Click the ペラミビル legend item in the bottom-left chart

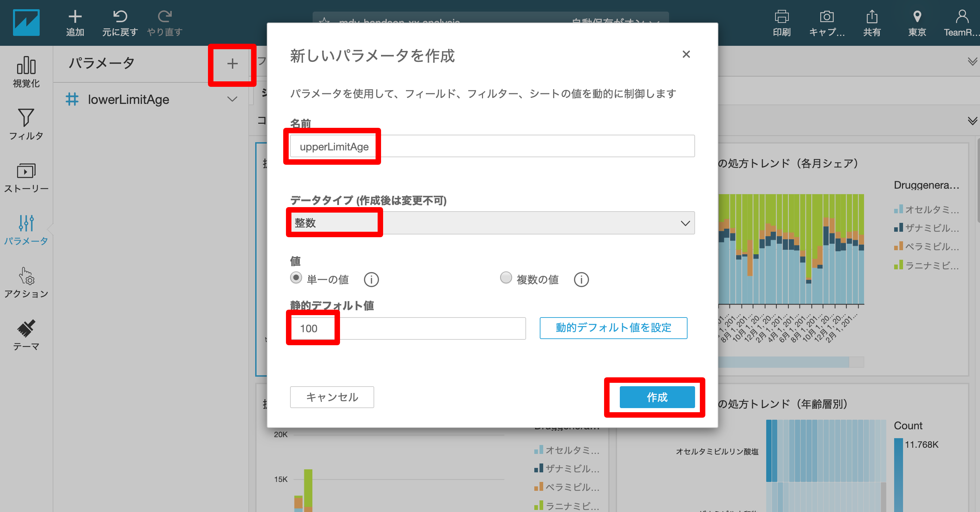click(567, 487)
